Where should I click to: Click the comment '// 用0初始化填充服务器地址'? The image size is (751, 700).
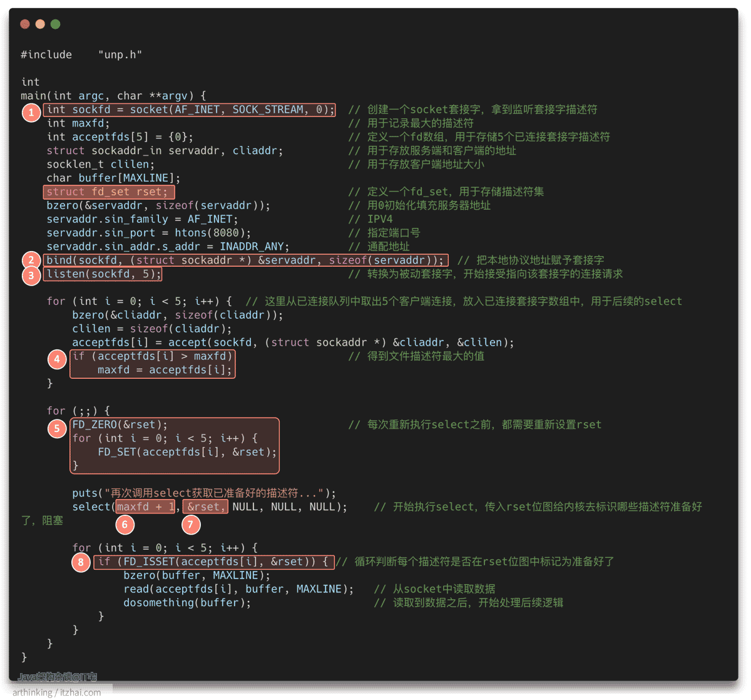419,205
